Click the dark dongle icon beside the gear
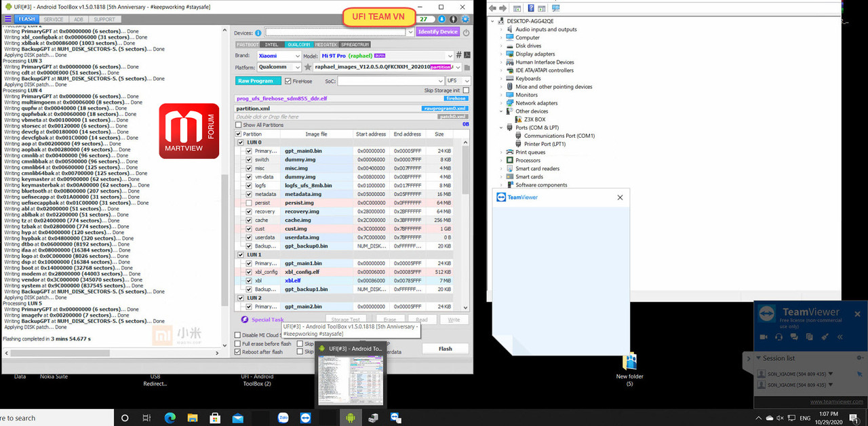The image size is (868, 426). (453, 20)
